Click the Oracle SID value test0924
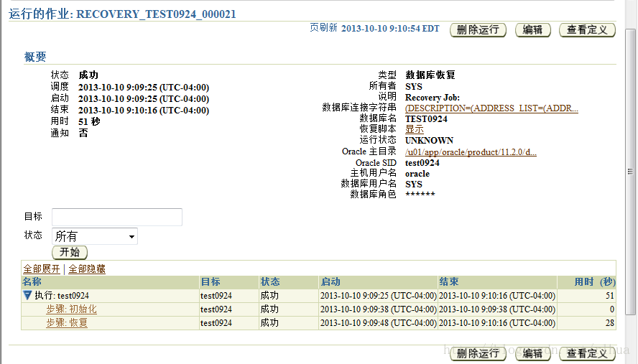638x364 pixels. pyautogui.click(x=422, y=163)
